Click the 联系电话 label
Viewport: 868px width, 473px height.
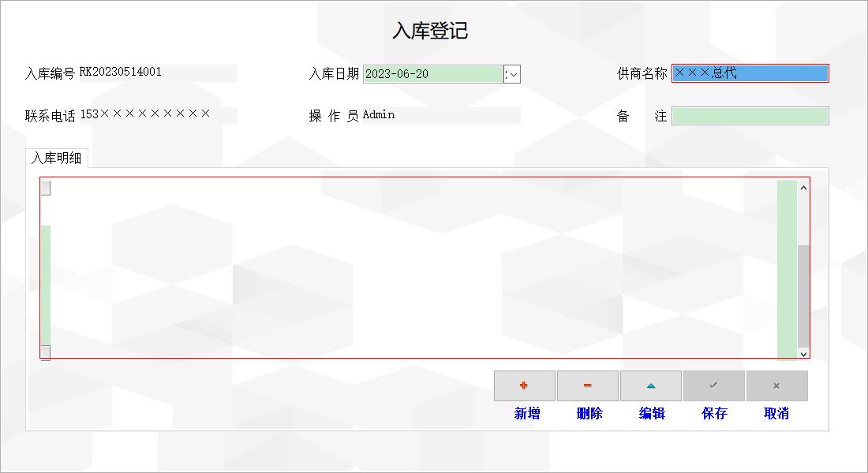pyautogui.click(x=50, y=116)
